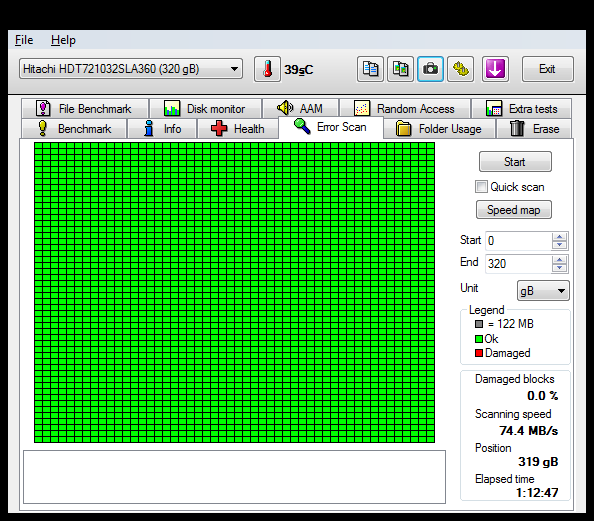Decrease the End value with down arrow
This screenshot has height=521, width=594.
coord(560,268)
